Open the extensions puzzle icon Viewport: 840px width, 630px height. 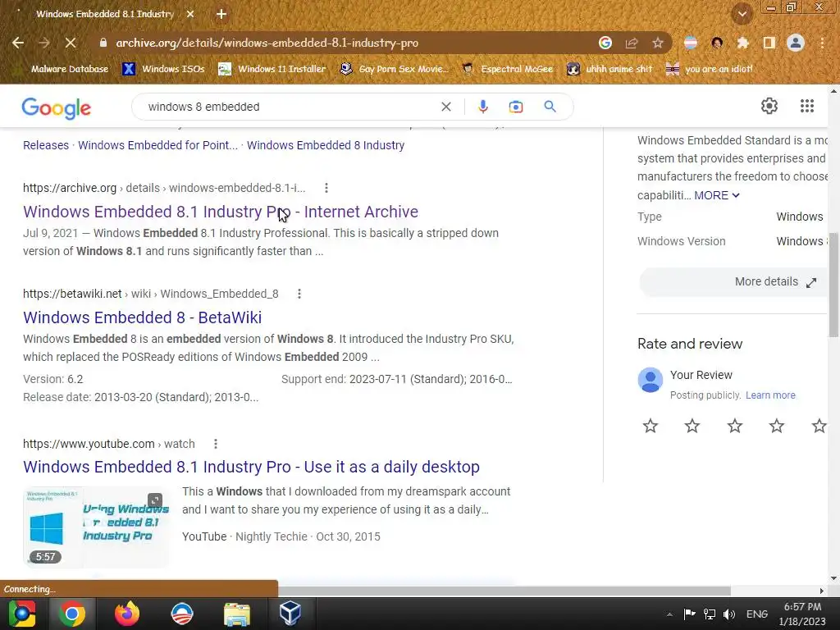743,43
